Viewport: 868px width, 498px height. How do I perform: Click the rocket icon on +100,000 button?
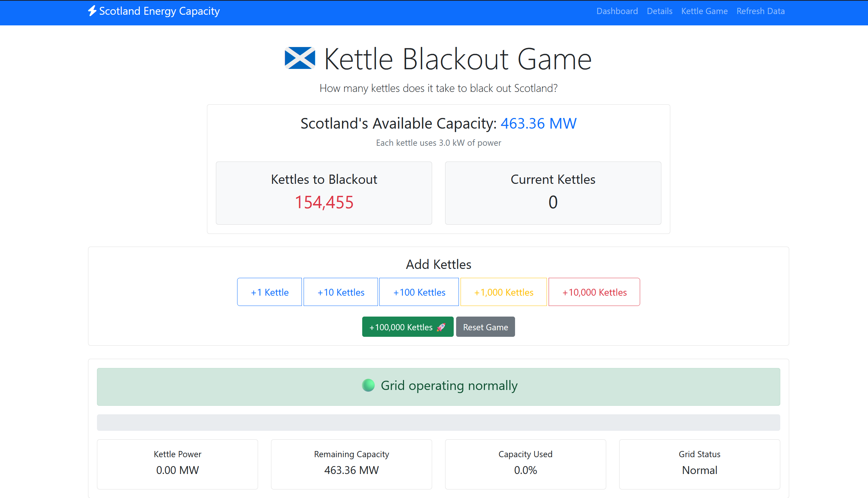point(441,327)
